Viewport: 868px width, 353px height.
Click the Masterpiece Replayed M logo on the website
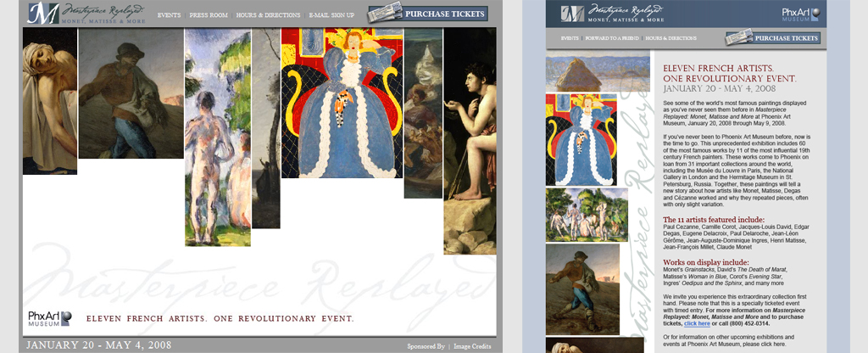[x=43, y=13]
